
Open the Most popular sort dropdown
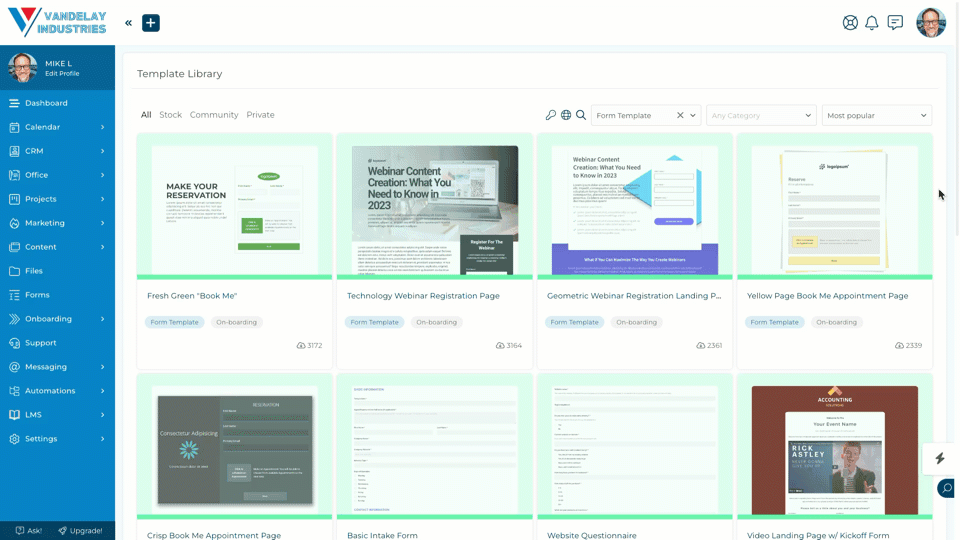(x=877, y=115)
